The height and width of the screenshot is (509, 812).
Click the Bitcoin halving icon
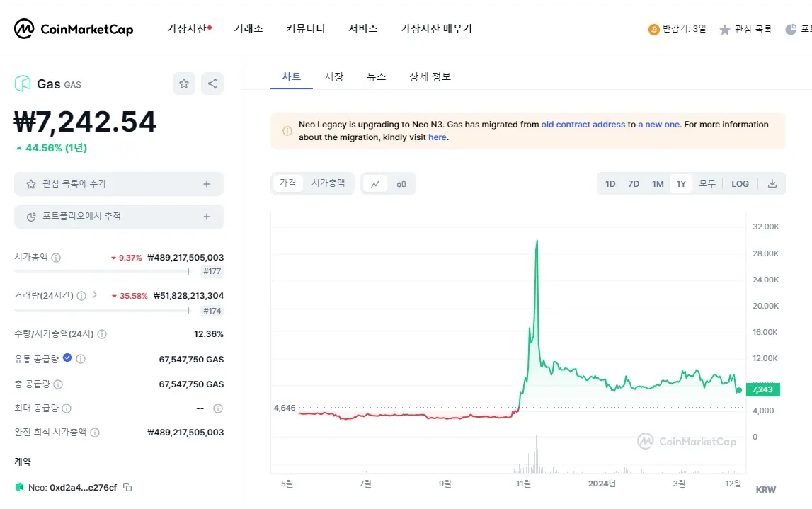(x=653, y=30)
